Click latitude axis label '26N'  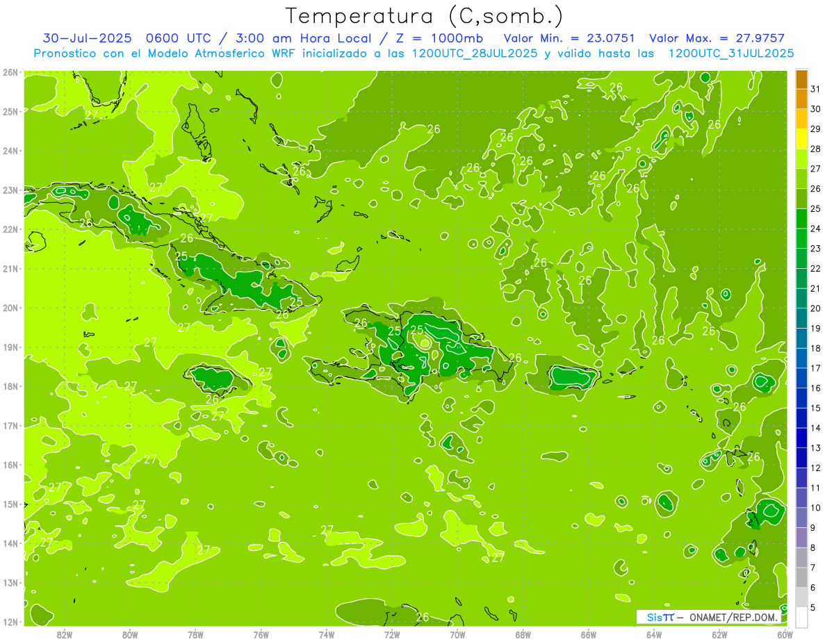[10, 72]
